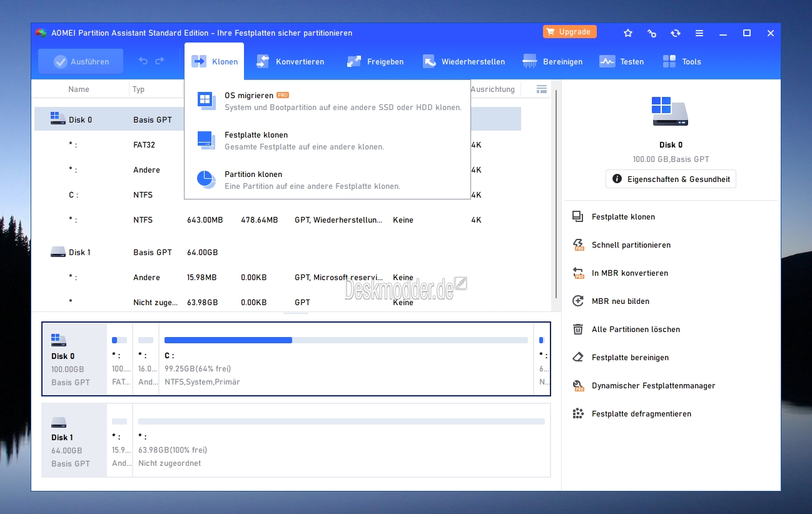Click the Typ column header

pyautogui.click(x=139, y=89)
